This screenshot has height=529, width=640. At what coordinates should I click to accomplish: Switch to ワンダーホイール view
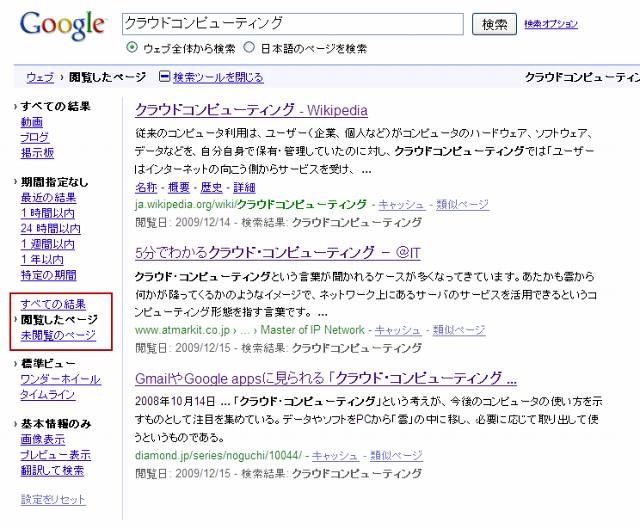pos(60,380)
